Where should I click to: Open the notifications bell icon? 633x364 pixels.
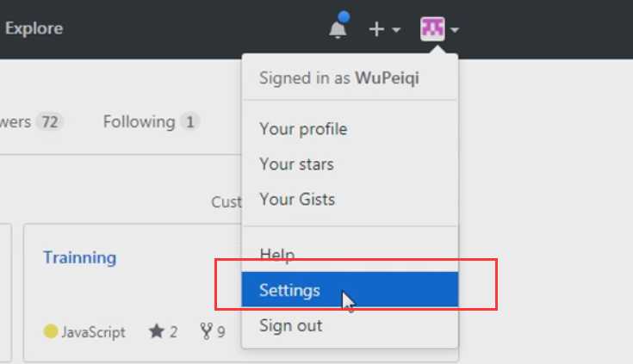[x=338, y=29]
